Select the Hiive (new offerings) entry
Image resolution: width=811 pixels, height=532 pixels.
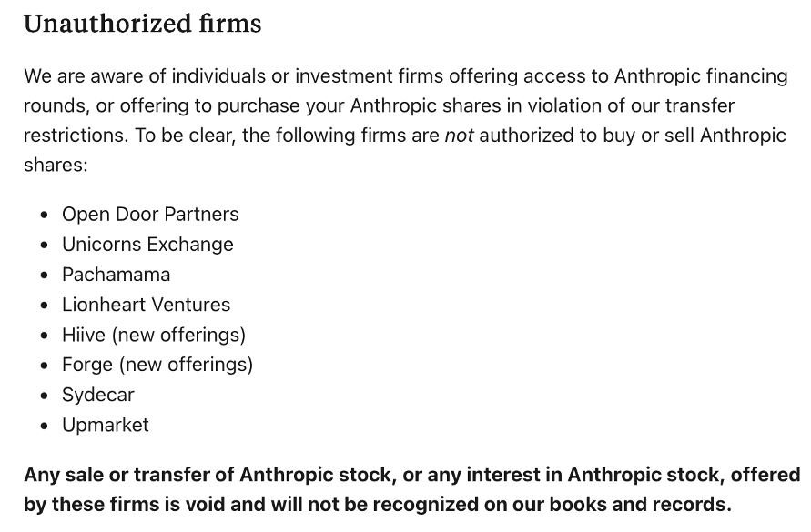tap(154, 335)
